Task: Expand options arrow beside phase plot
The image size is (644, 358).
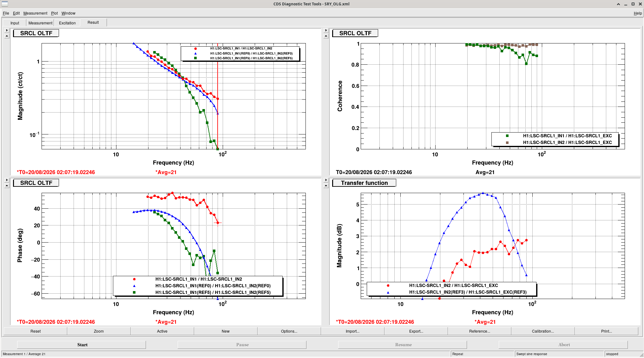Action: point(7,180)
